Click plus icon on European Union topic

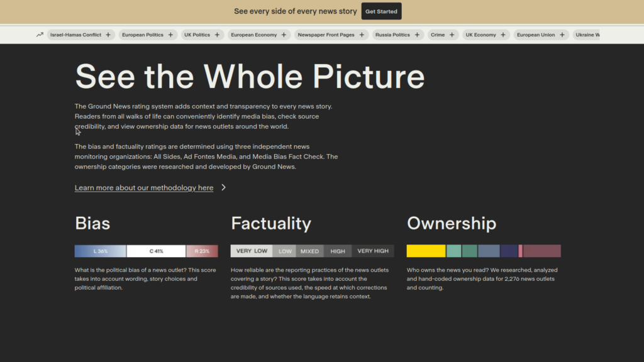(562, 35)
